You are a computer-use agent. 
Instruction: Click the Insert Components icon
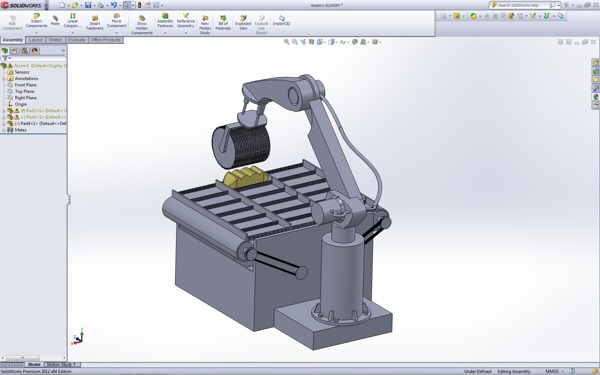36,21
